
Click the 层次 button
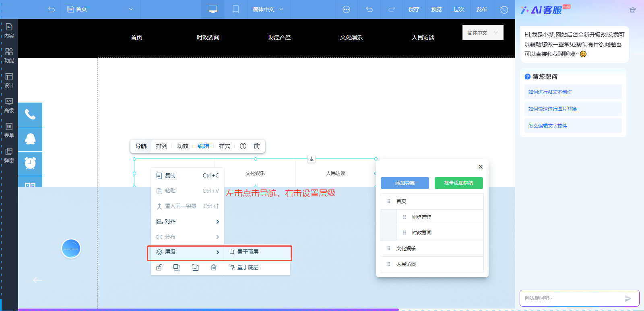[x=459, y=9]
